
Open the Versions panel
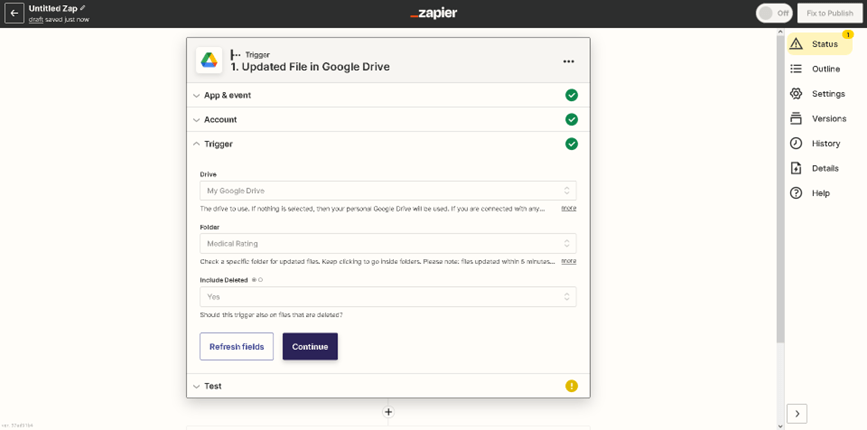point(820,118)
